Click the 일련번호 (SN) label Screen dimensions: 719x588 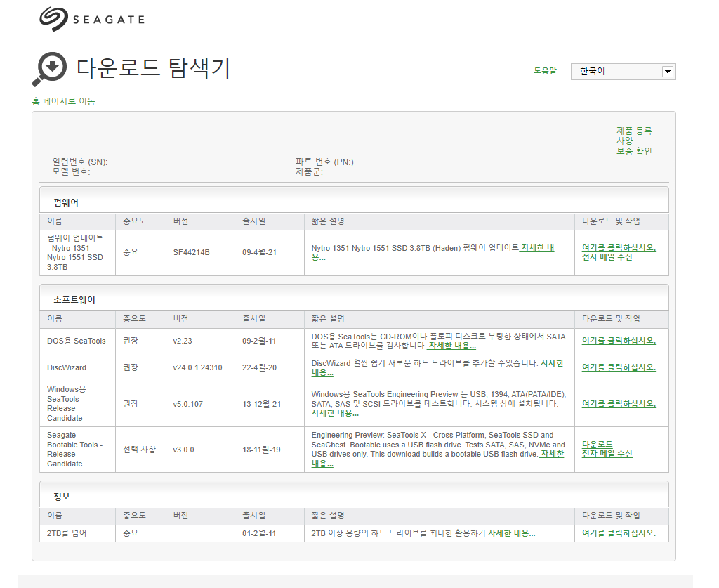click(x=80, y=162)
